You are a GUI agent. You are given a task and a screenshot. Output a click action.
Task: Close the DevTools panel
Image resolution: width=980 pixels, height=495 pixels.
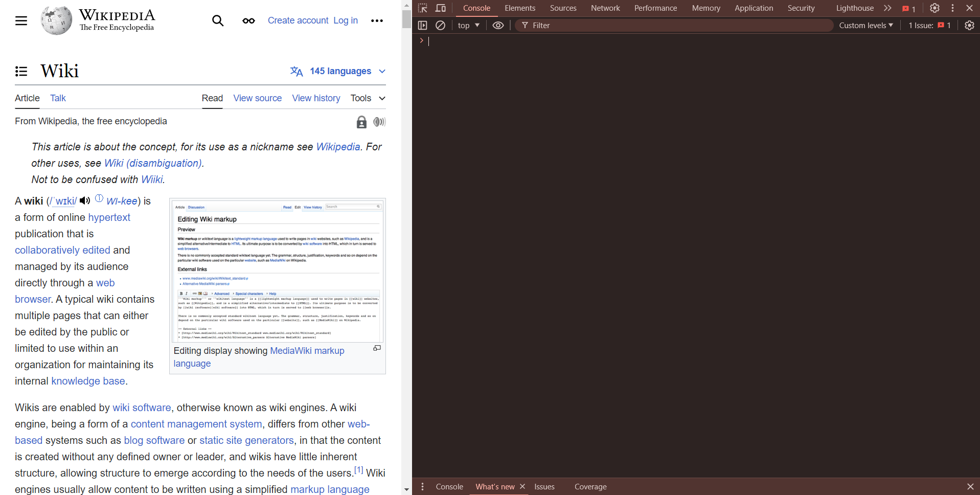coord(969,8)
